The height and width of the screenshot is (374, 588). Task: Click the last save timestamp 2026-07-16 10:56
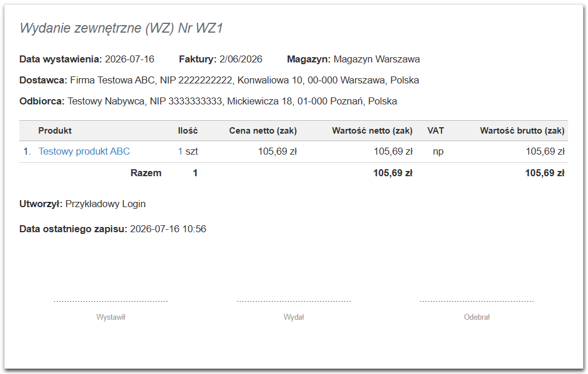(168, 229)
